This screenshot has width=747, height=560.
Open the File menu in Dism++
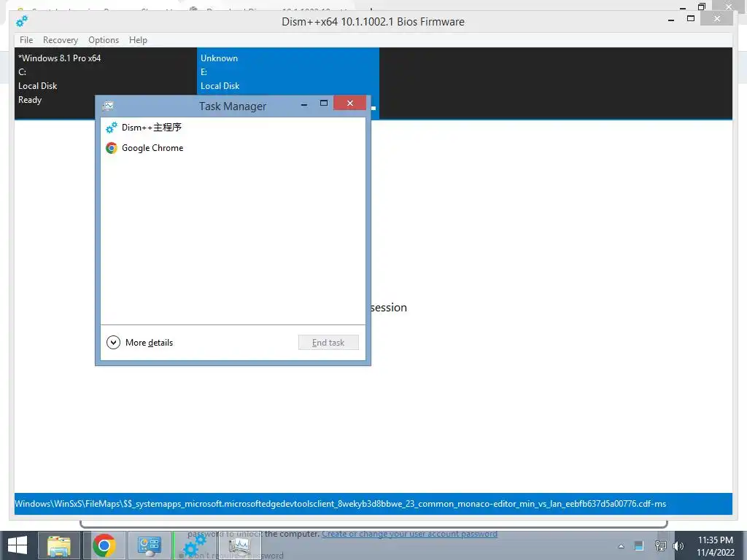pos(26,40)
